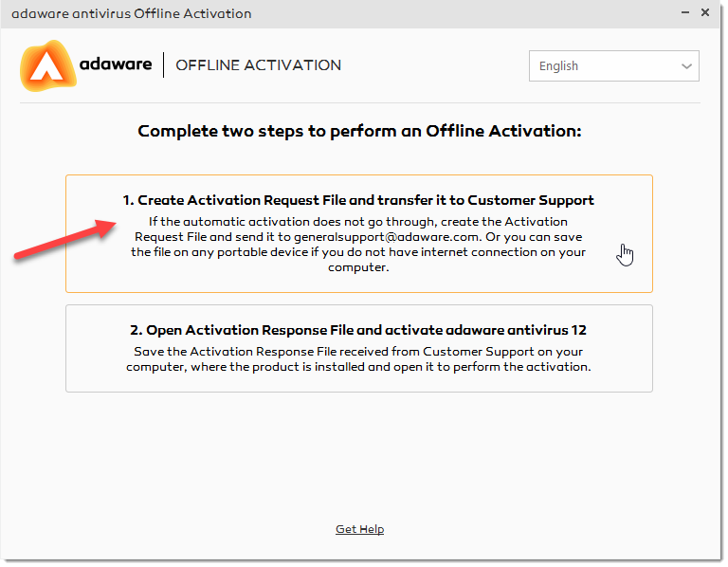Screen dimensions: 728x567
Task: Open the Get Help link
Action: (360, 529)
